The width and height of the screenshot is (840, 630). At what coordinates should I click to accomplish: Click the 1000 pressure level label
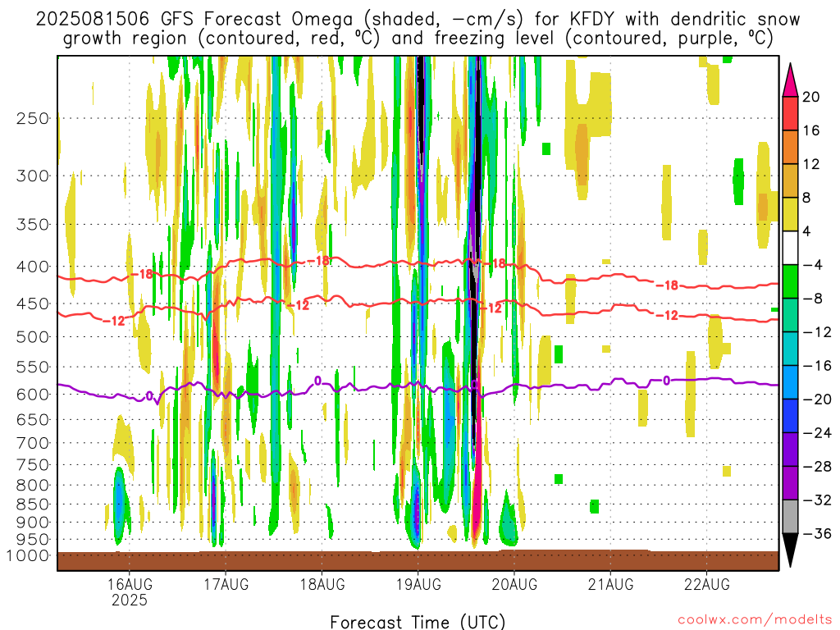(28, 556)
